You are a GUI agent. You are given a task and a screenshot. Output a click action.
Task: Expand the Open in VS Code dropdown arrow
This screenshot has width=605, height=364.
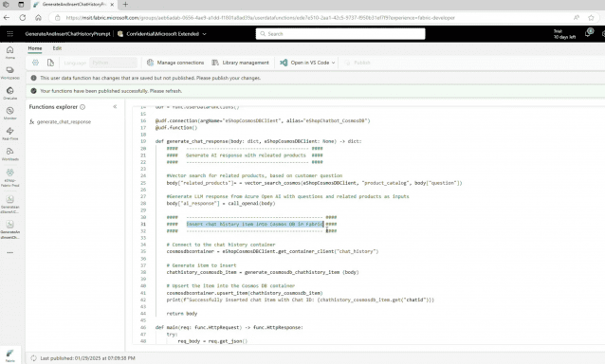(x=334, y=63)
